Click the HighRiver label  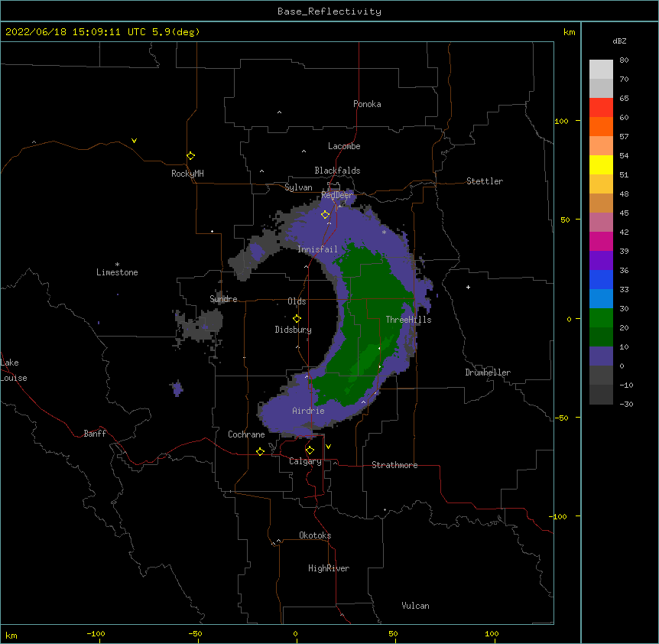329,568
